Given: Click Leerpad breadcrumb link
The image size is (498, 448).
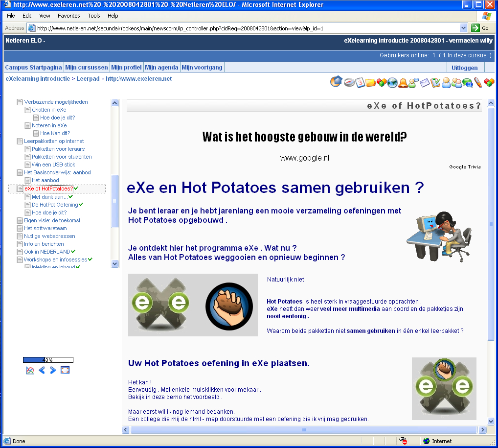Looking at the screenshot, I should pyautogui.click(x=88, y=78).
